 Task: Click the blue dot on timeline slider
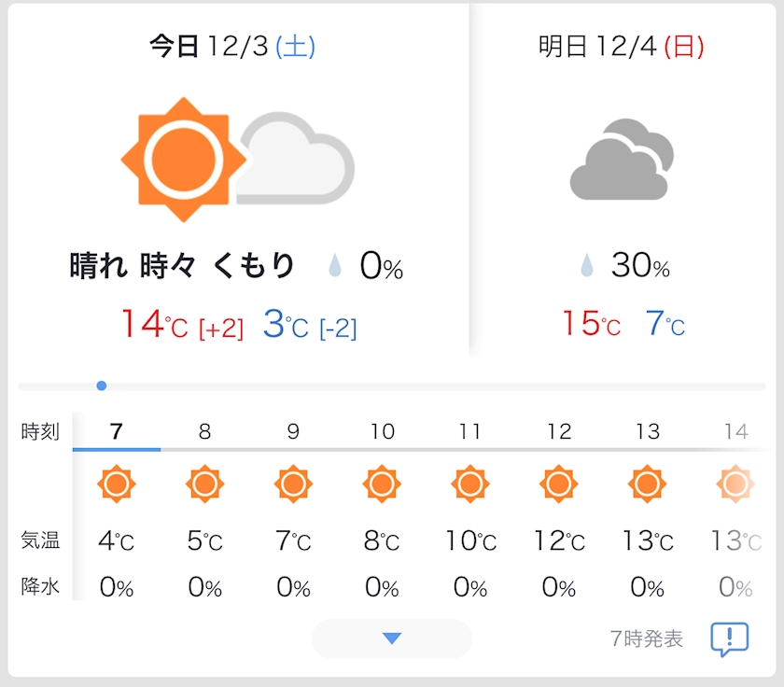tap(101, 386)
